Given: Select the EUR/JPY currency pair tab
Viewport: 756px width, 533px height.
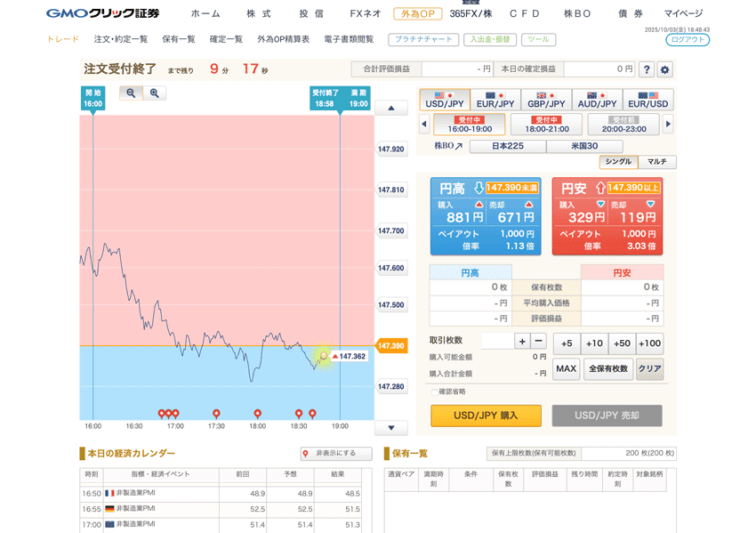Looking at the screenshot, I should [x=495, y=100].
